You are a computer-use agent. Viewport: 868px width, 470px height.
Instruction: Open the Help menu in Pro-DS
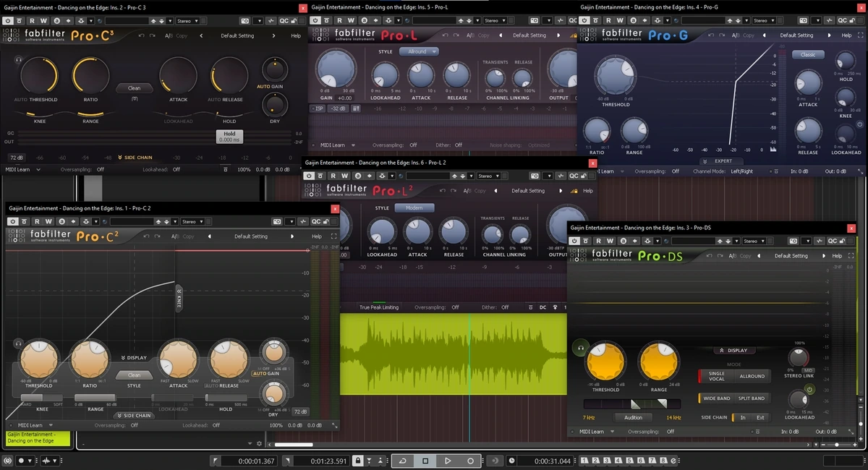coord(837,256)
